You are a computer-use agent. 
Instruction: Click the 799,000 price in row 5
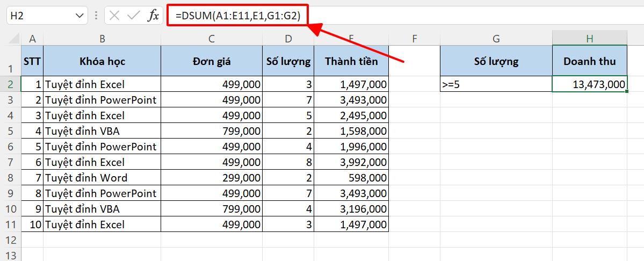pyautogui.click(x=212, y=131)
